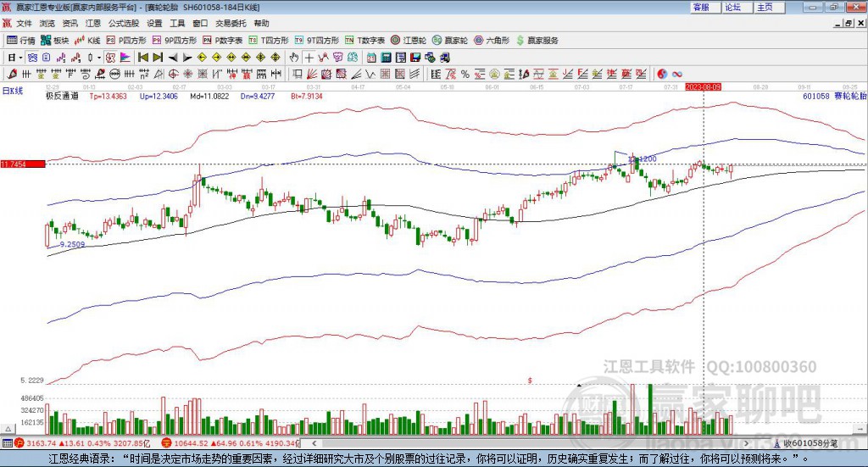Open the 帮助 menu
Viewport: 868px width, 467px height.
tap(261, 23)
